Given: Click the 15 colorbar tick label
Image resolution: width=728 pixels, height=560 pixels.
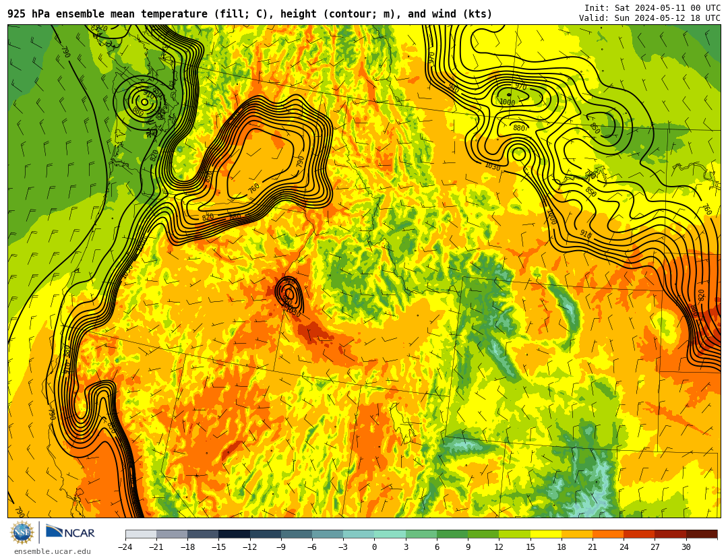Looking at the screenshot, I should click(530, 547).
